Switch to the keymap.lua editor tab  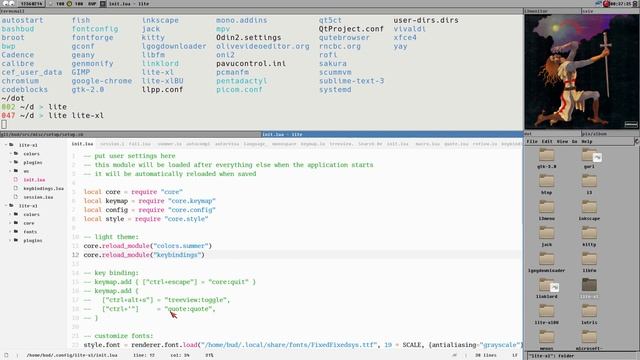coord(313,144)
